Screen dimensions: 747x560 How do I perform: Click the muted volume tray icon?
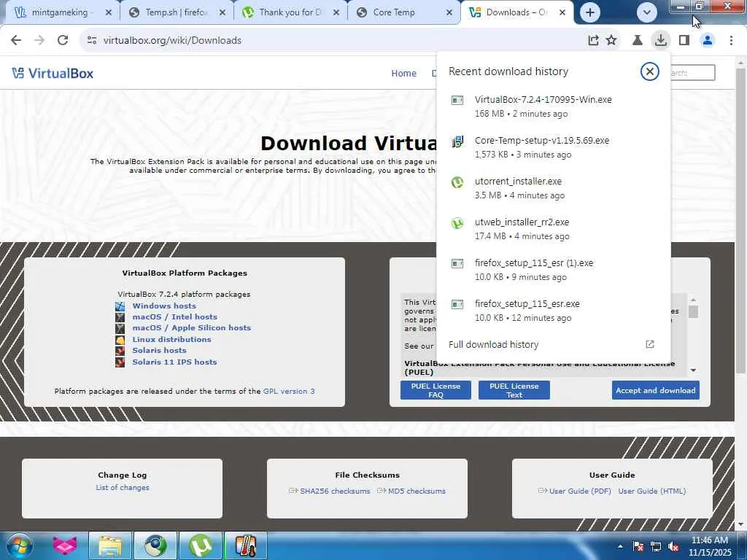(673, 547)
